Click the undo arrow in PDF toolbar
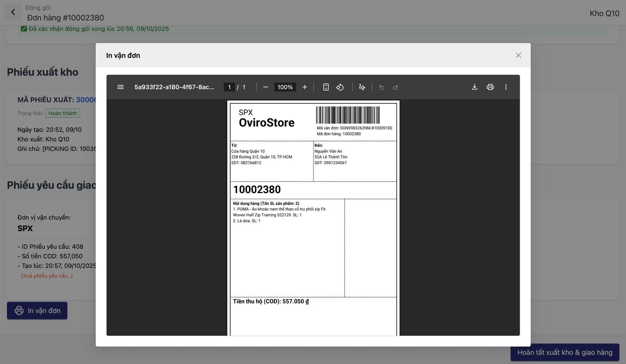Viewport: 626px width, 364px height. 382,87
